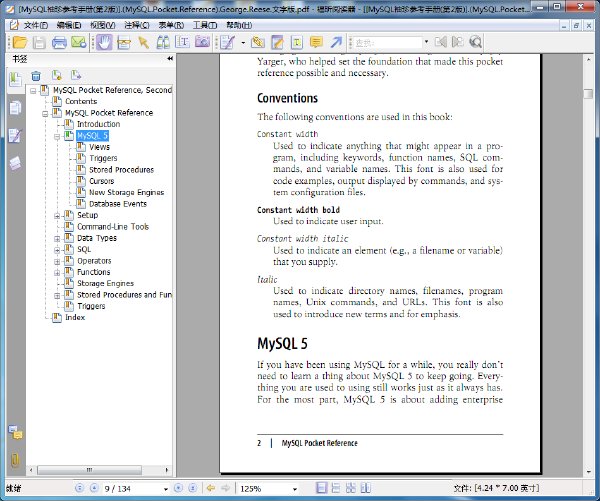Collapse the MySQL 5 bookmark node
The height and width of the screenshot is (501, 600).
(x=57, y=136)
